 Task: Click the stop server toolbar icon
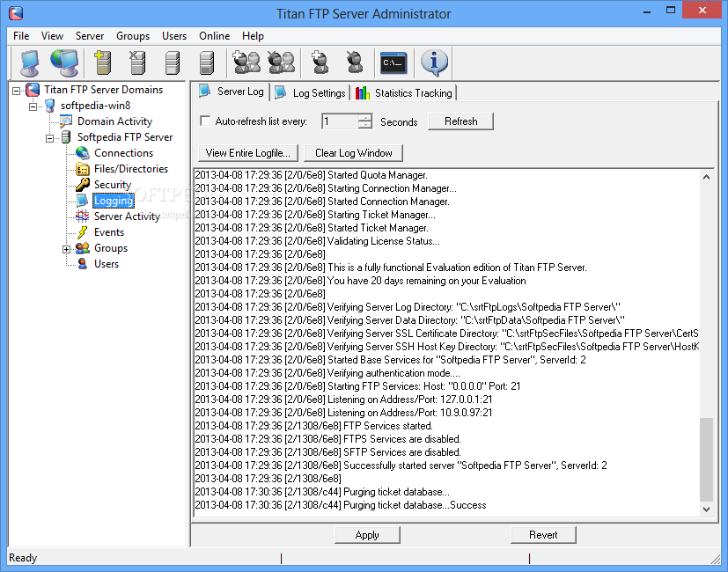[207, 62]
